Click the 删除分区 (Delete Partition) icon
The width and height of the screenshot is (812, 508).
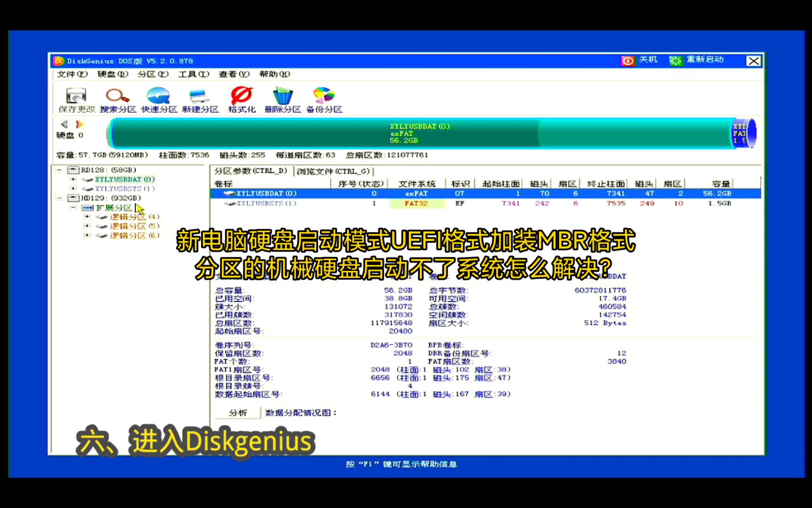click(281, 98)
